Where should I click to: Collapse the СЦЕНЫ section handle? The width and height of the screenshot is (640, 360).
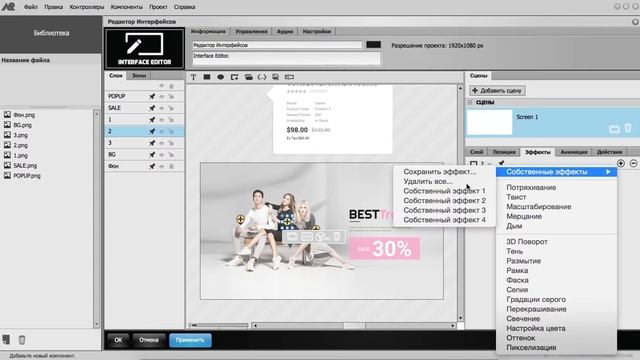tap(470, 102)
